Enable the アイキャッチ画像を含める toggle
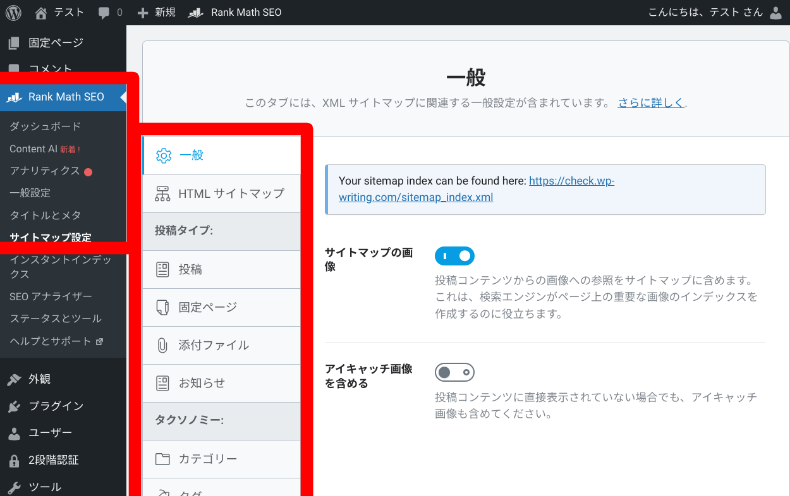 454,372
